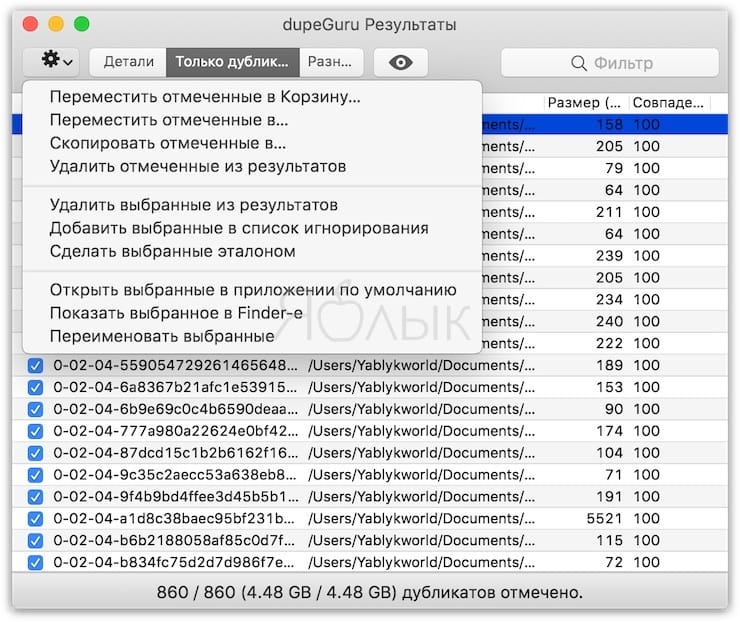The width and height of the screenshot is (740, 622).
Task: Select file name 0-02-04-6b9e69c0c4b6590deaa...
Action: (176, 409)
